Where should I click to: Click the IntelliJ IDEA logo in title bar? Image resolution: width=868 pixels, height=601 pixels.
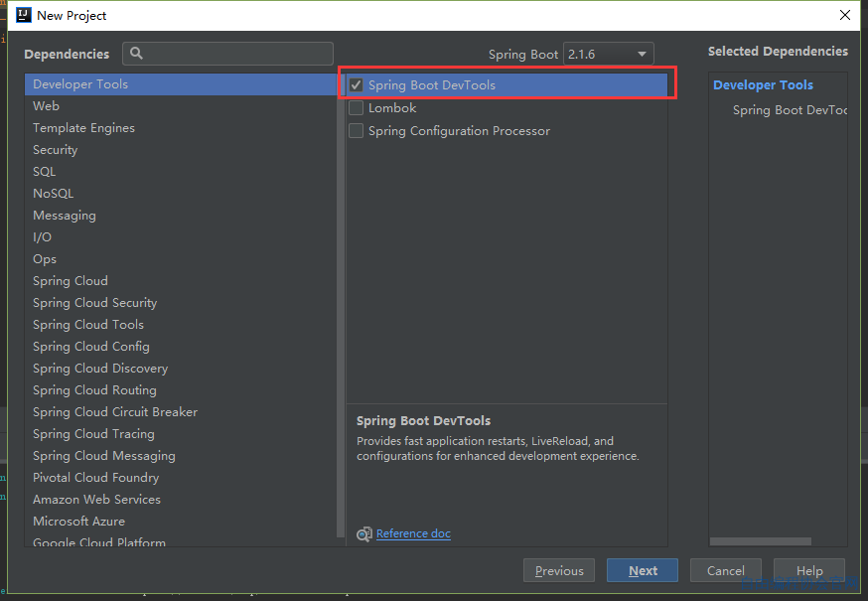tap(23, 15)
